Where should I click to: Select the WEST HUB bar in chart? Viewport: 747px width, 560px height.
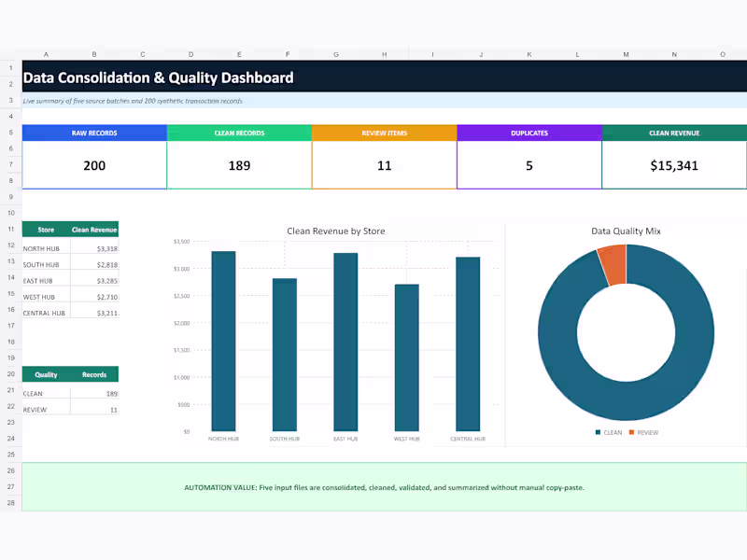click(407, 357)
